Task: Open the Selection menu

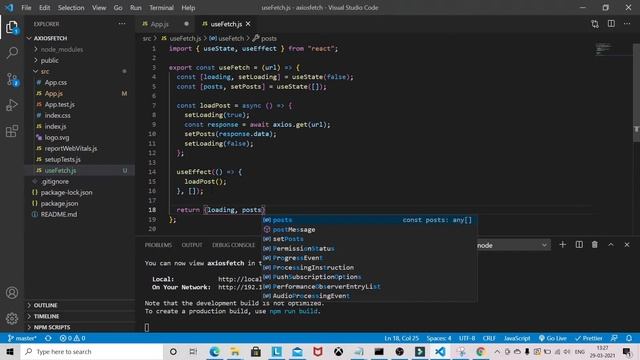Action: click(x=71, y=7)
